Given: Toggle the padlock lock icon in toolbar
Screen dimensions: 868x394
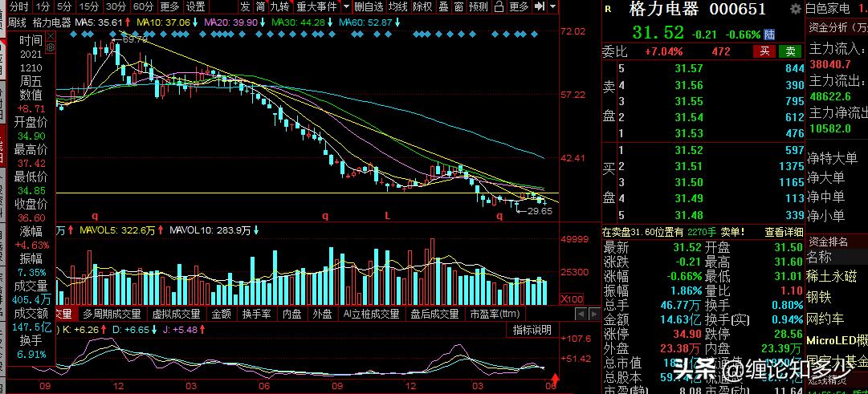Looking at the screenshot, I should coord(499,6).
